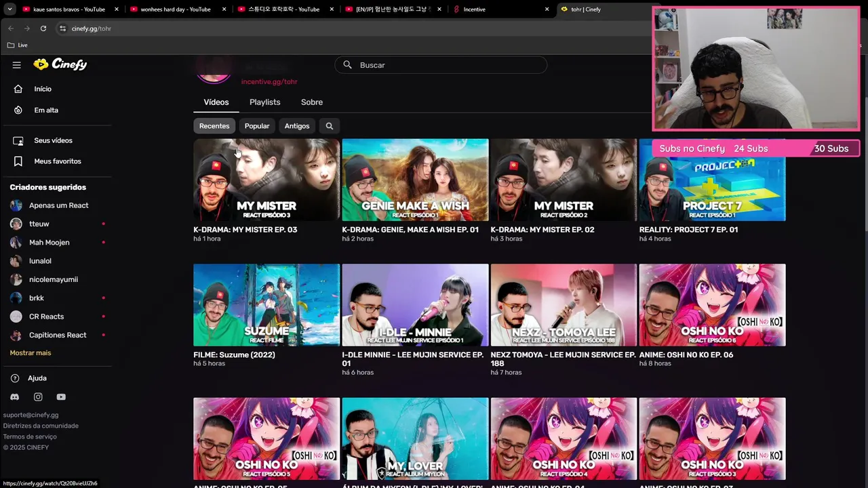Open the Discord icon in sidebar footer
Screen dimensions: 868x488
point(15,397)
